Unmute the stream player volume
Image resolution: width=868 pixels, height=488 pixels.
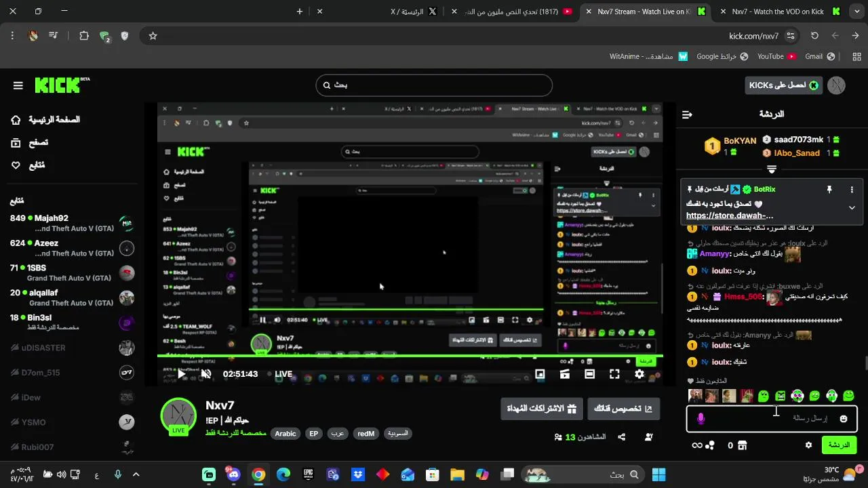point(206,373)
